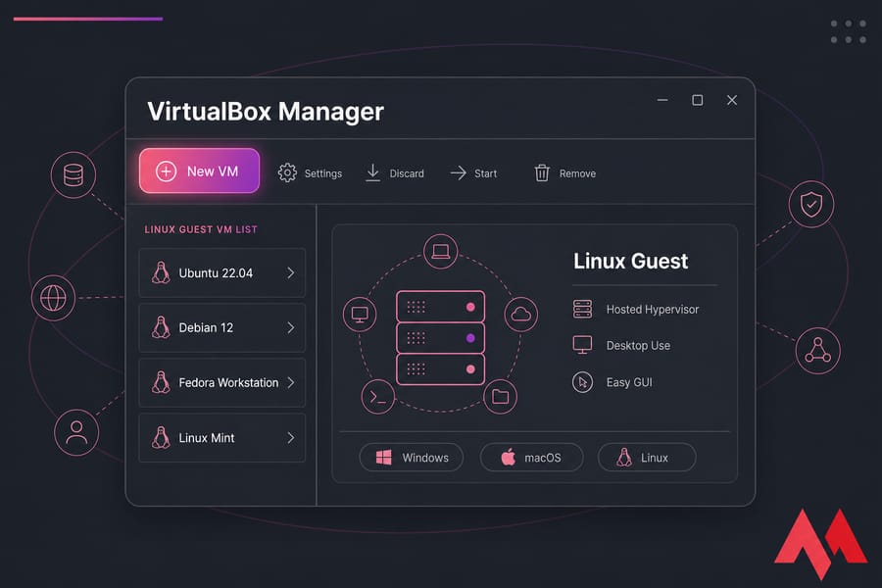This screenshot has height=588, width=882.
Task: Click the Windows logo icon
Action: 383,458
